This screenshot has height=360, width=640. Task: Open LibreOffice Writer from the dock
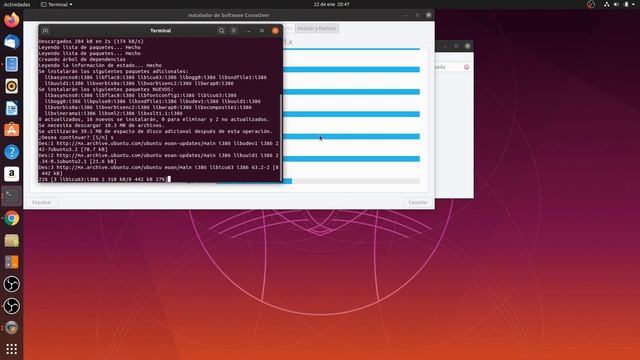11,108
